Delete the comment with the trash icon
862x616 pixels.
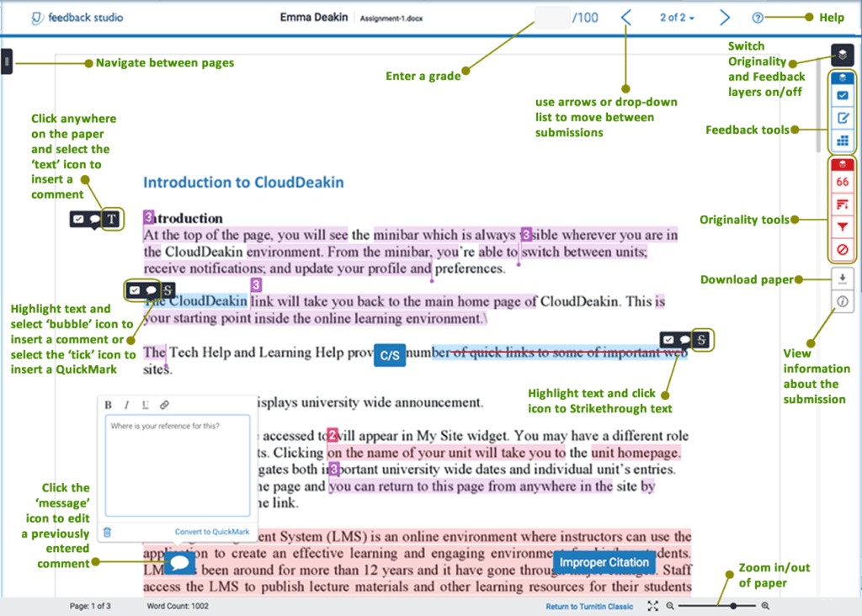[x=108, y=532]
